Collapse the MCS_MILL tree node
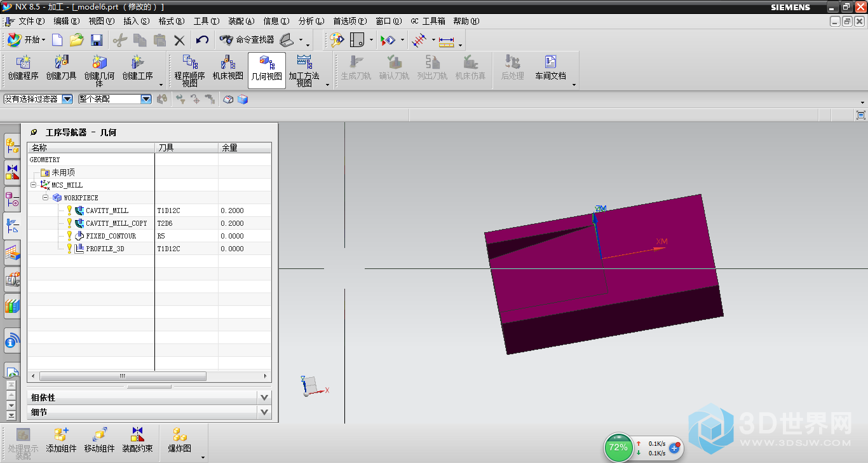This screenshot has height=463, width=868. point(33,185)
